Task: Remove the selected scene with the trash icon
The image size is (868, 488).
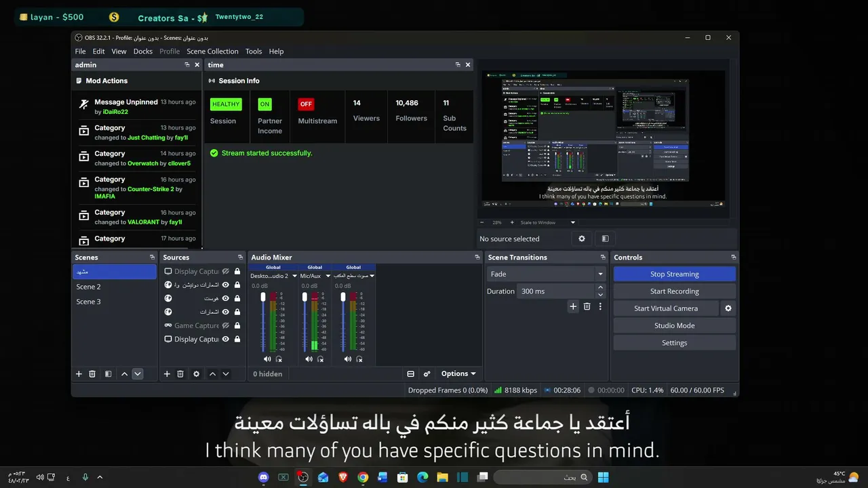Action: [92, 374]
